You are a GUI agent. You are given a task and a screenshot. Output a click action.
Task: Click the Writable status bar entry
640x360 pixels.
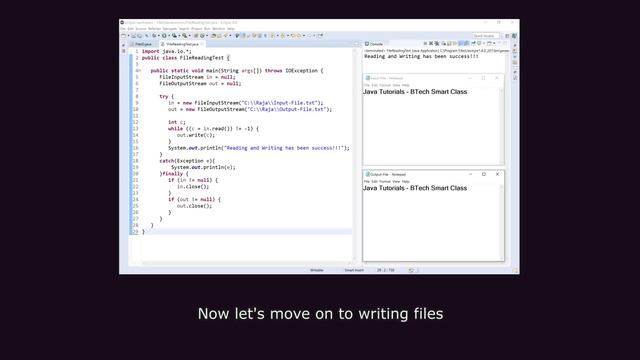click(317, 270)
